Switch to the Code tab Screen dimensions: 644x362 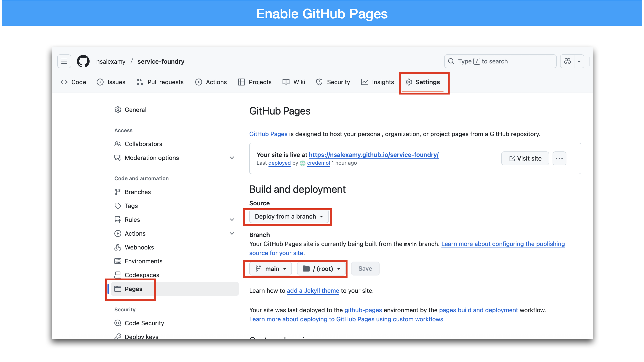coord(74,82)
